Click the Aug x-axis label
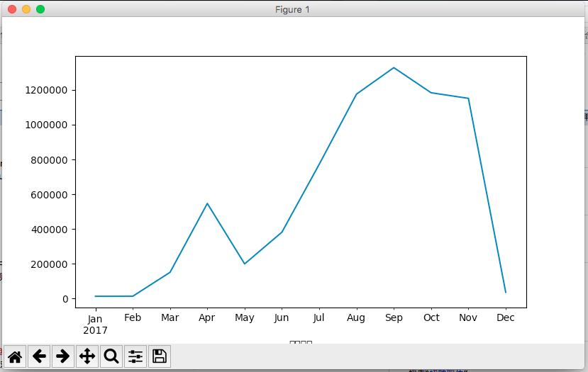Viewport: 588px width, 372px height. 356,318
